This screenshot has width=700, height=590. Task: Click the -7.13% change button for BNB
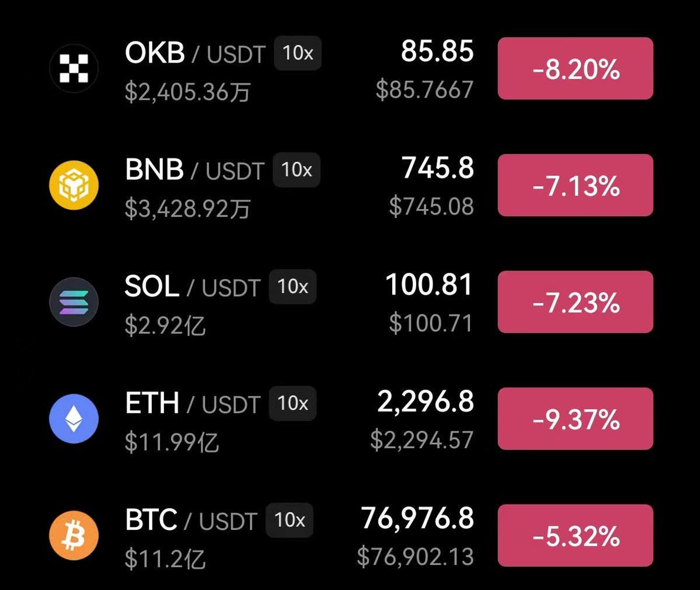coord(575,185)
